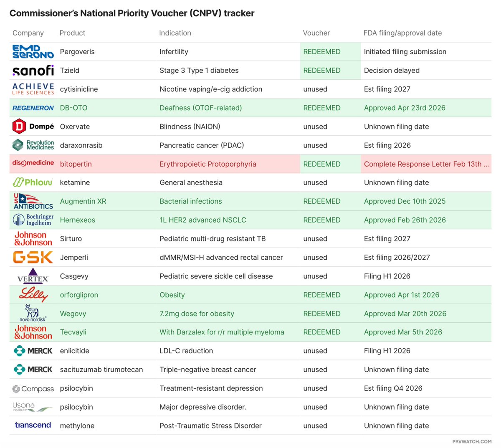Select the Achieve Life Sciences logo
The height and width of the screenshot is (448, 501).
click(33, 89)
